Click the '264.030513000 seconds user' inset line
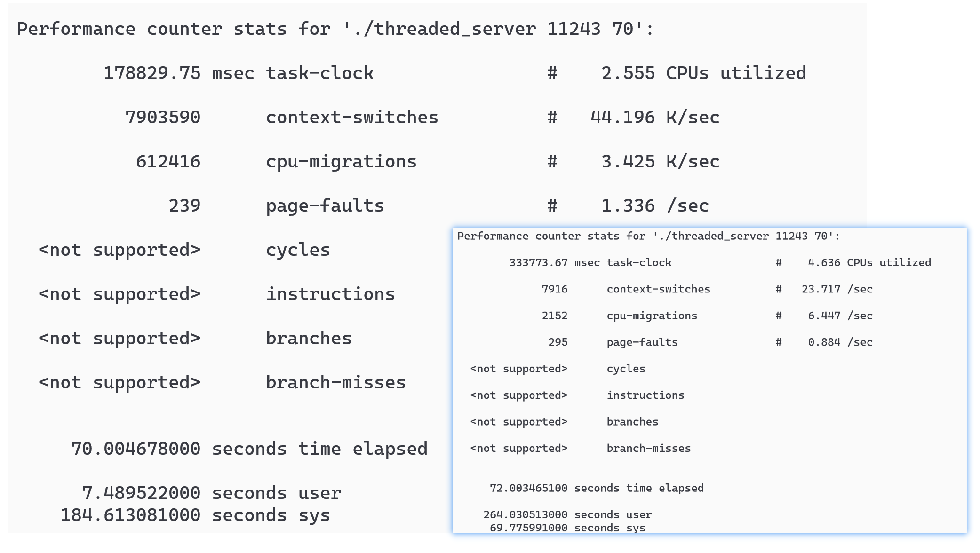Viewport: 980px width, 553px height. 567,515
